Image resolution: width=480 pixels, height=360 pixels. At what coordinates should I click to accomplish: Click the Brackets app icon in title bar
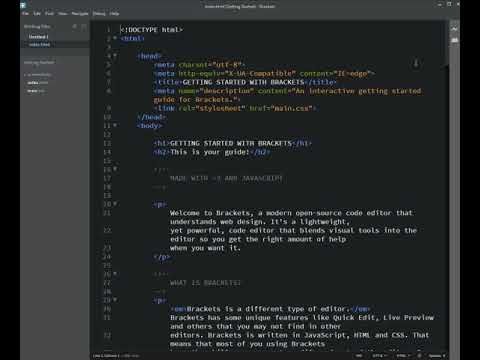pyautogui.click(x=23, y=5)
